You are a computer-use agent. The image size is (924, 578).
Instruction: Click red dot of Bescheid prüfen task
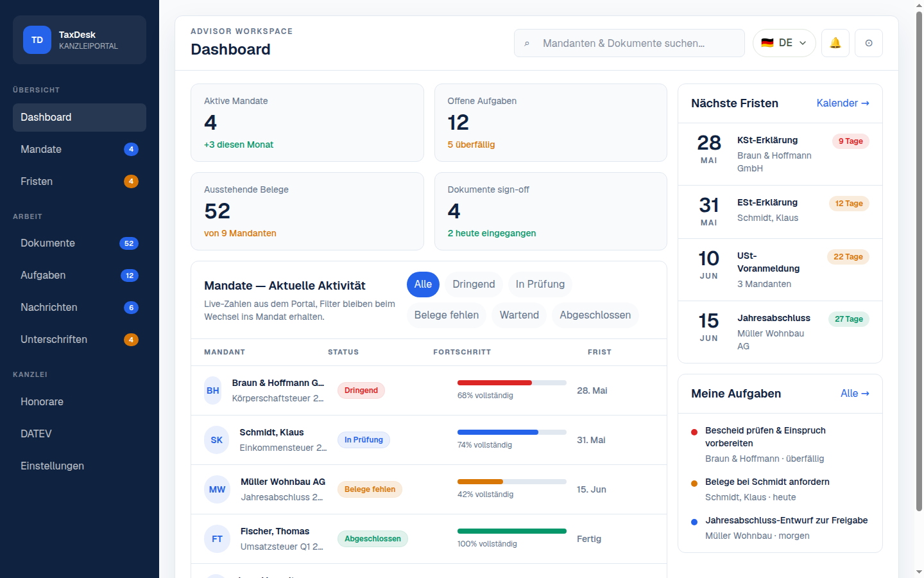click(694, 432)
